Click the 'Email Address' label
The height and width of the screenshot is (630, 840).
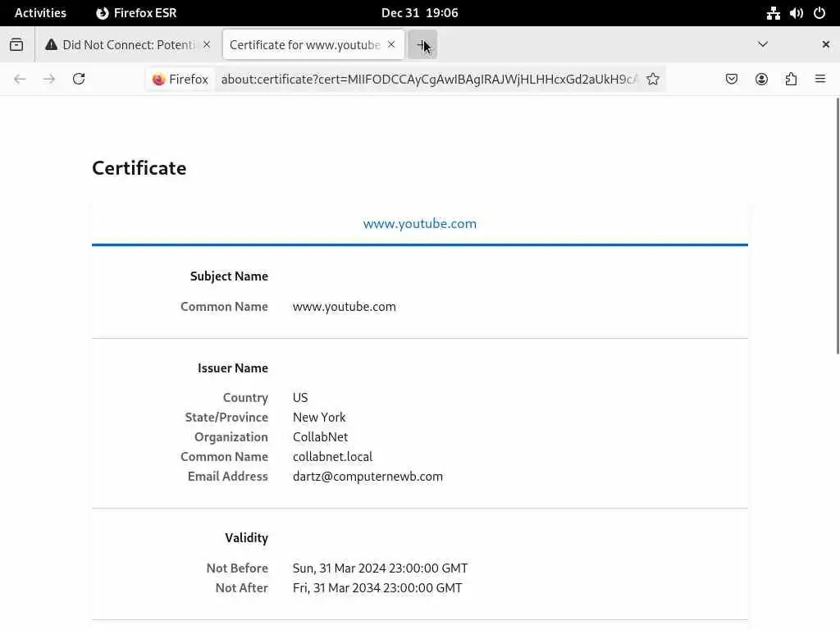[228, 477]
